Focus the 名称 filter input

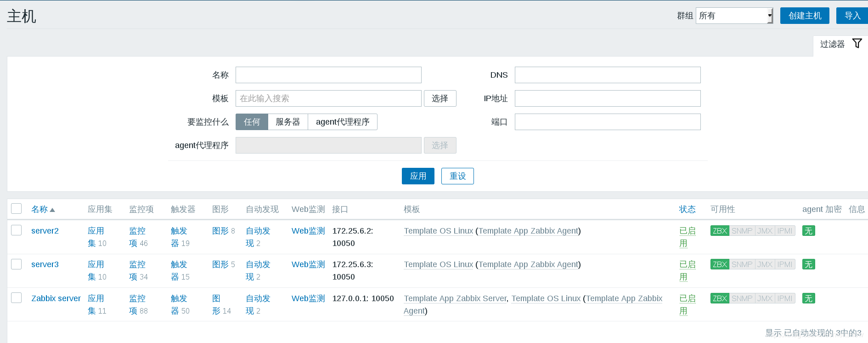(x=328, y=75)
